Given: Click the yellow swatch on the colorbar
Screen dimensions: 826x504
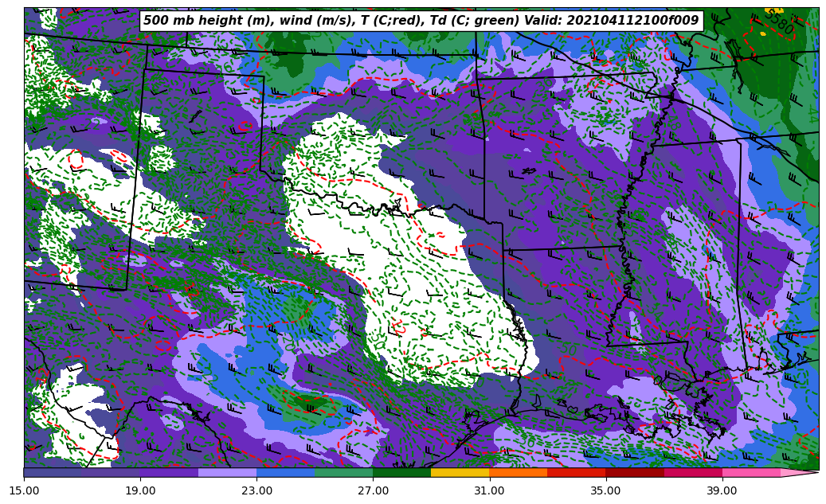Looking at the screenshot, I should [460, 473].
